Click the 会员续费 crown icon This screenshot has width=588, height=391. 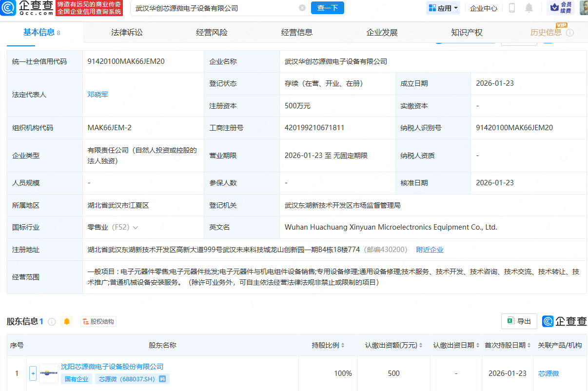(x=554, y=7)
